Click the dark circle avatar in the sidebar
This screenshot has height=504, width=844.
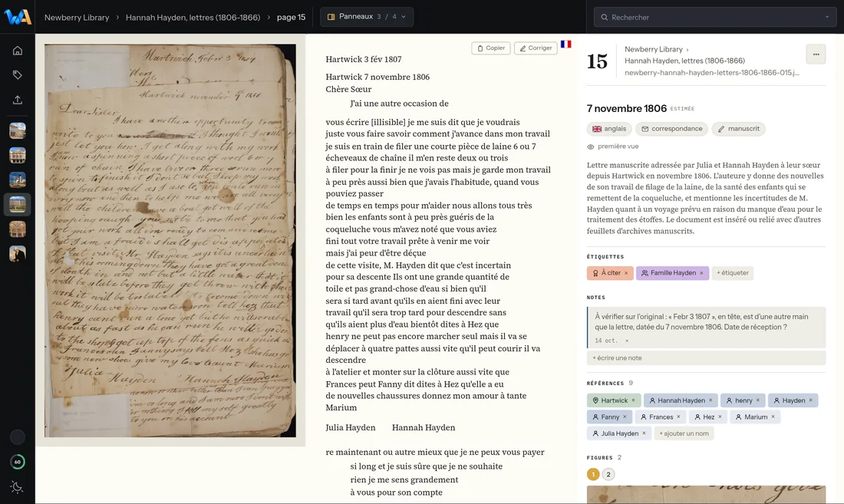(17, 437)
